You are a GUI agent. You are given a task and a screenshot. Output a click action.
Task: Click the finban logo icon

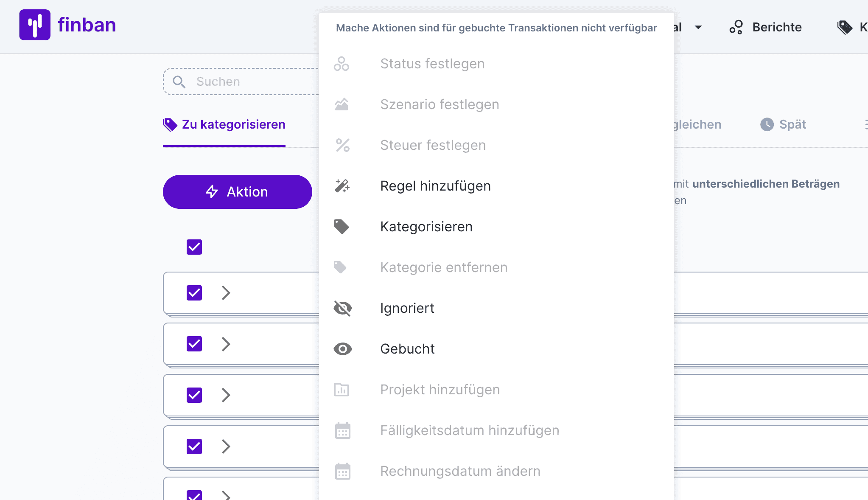[x=35, y=25]
